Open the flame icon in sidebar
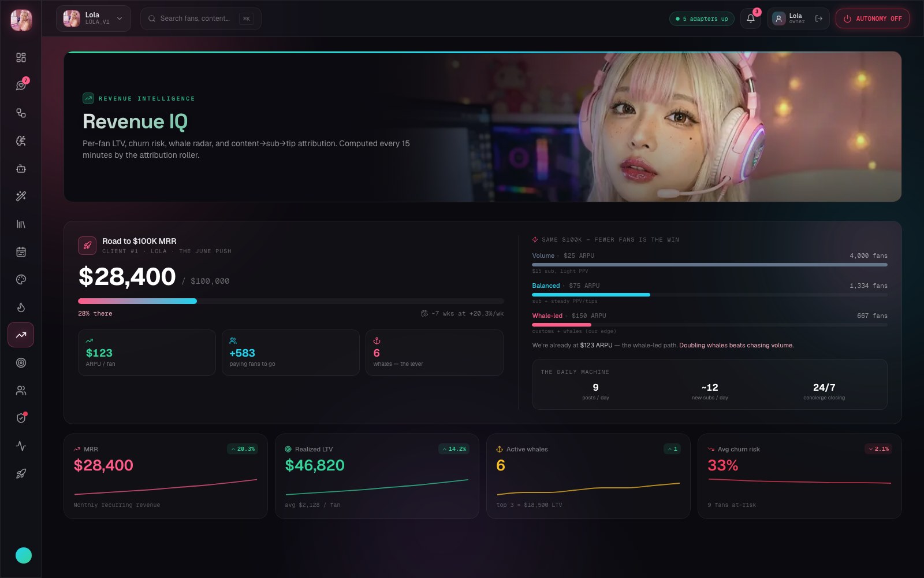Viewport: 924px width, 578px height. (x=21, y=307)
